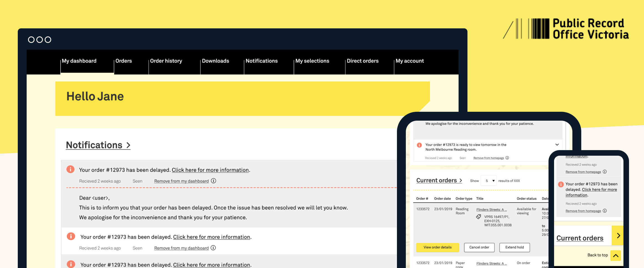
Task: Click info icon beside second 'Remove from my dashboard'
Action: point(213,248)
